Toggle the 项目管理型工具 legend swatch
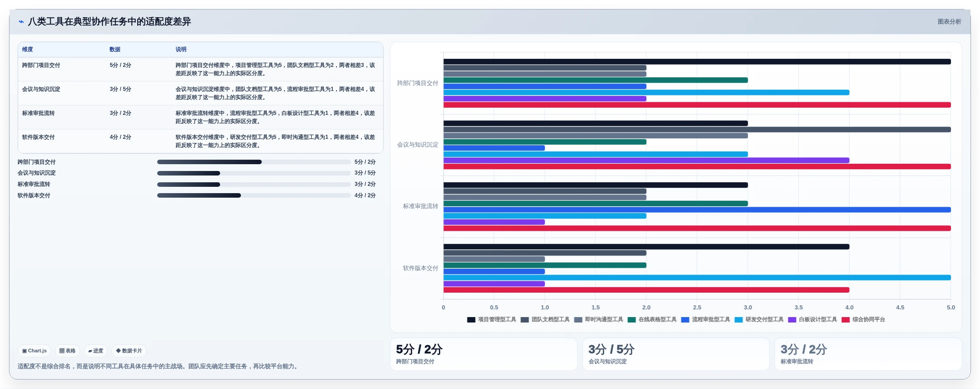 471,320
